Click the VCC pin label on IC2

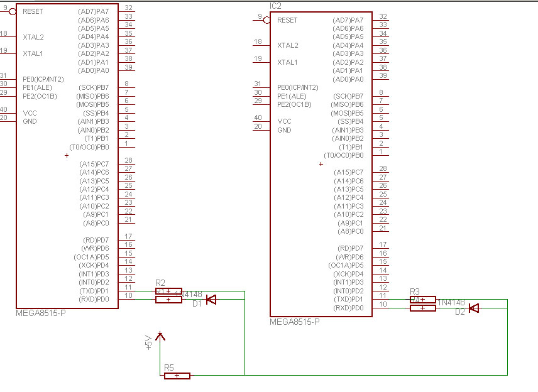pyautogui.click(x=284, y=121)
